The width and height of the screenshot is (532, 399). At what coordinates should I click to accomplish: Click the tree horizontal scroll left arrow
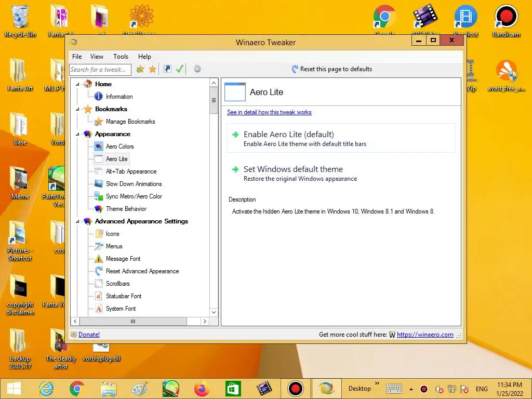tap(75, 321)
